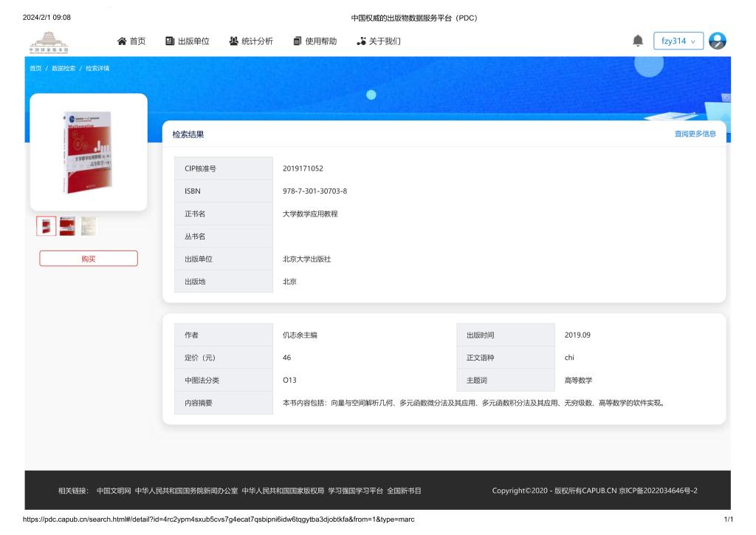The width and height of the screenshot is (756, 535).
Task: Open the 统计分析 menu item
Action: (257, 41)
